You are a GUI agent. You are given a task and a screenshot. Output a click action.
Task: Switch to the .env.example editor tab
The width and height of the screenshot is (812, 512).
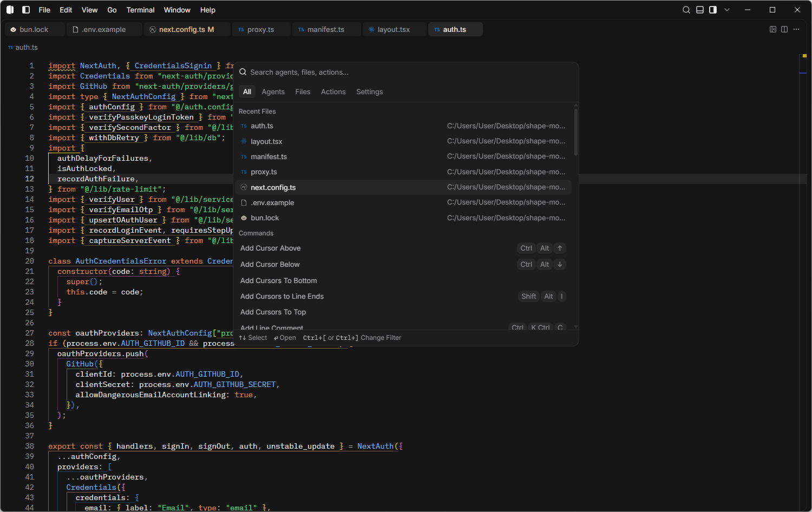click(104, 29)
